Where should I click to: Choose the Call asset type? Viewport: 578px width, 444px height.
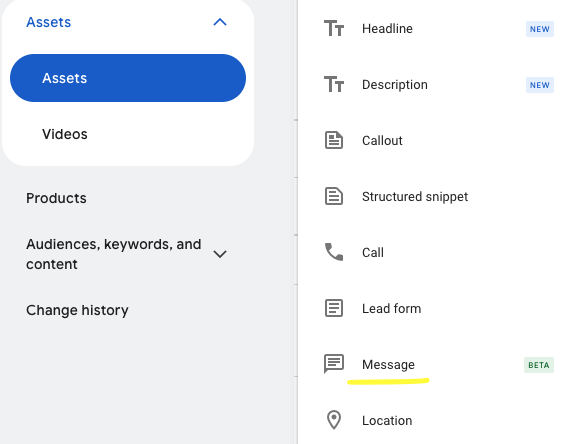point(373,253)
